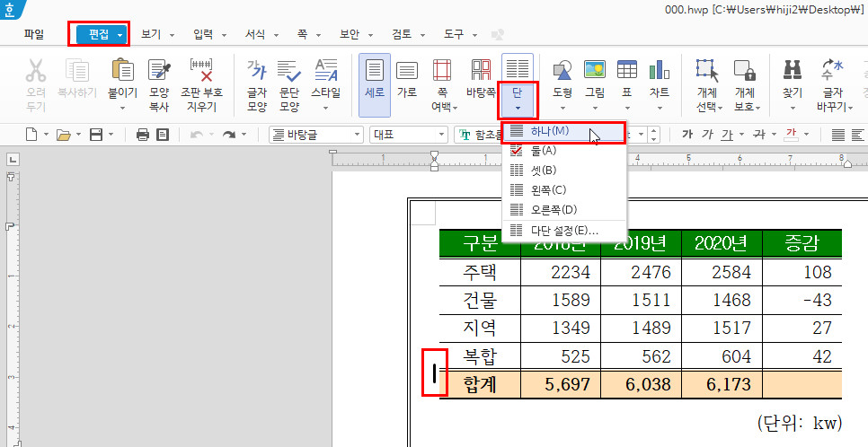
Task: Choose 셋(B) three columns
Action: coord(563,170)
